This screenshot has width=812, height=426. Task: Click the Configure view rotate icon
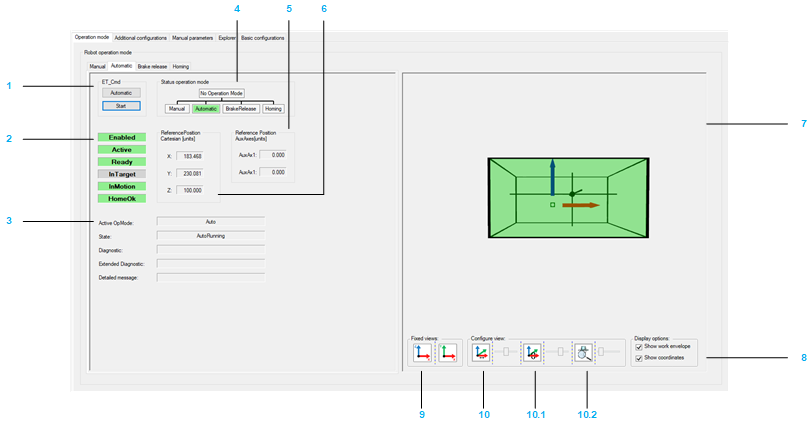[x=533, y=353]
